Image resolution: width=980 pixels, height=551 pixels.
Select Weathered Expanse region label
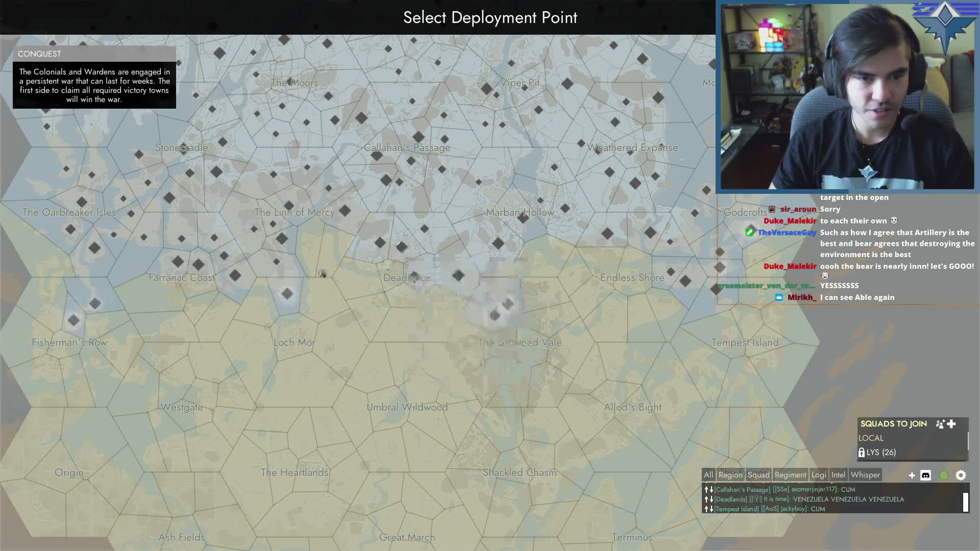(632, 147)
